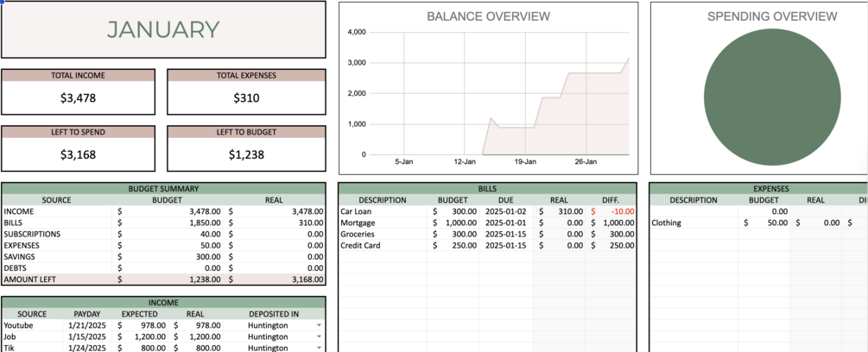Viewport: 868px width, 352px height.
Task: Select the Tik income source cell
Action: click(9, 348)
